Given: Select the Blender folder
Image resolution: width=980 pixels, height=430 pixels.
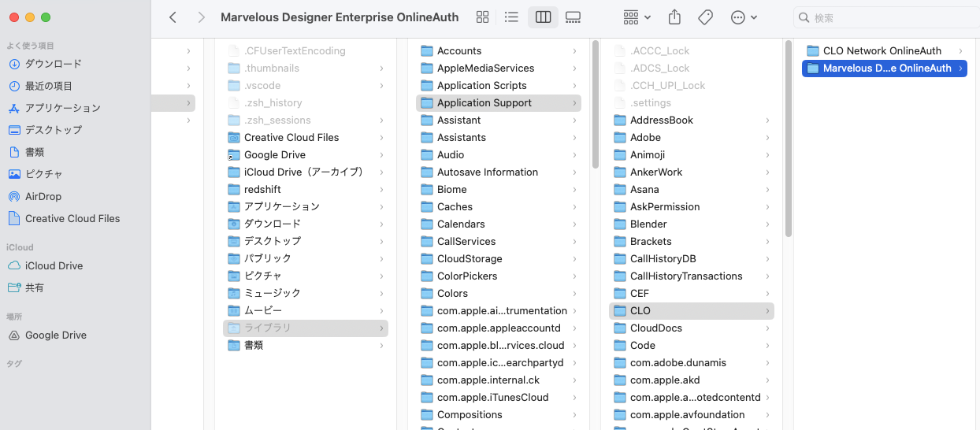Looking at the screenshot, I should (x=692, y=224).
